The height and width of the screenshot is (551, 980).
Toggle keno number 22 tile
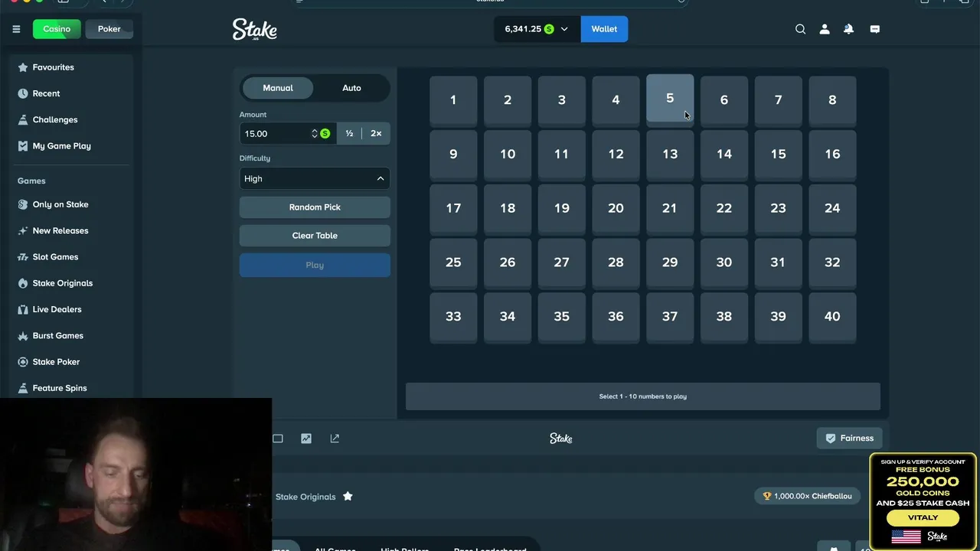pyautogui.click(x=724, y=208)
